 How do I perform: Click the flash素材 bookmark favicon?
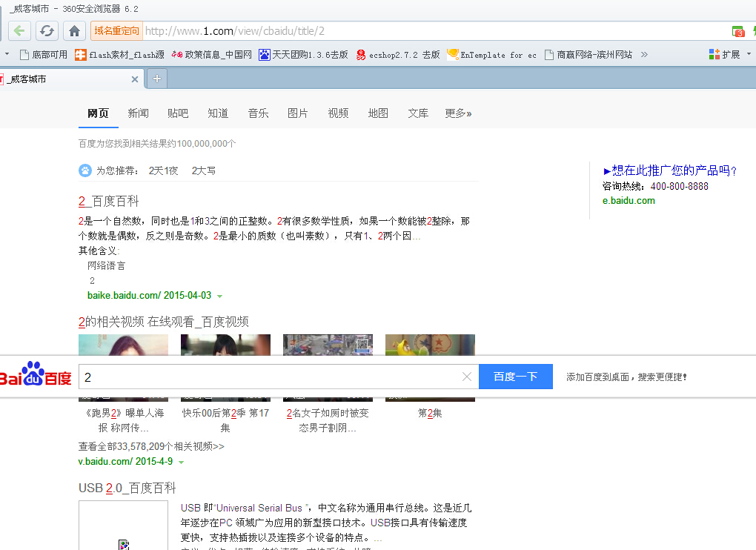coord(81,55)
